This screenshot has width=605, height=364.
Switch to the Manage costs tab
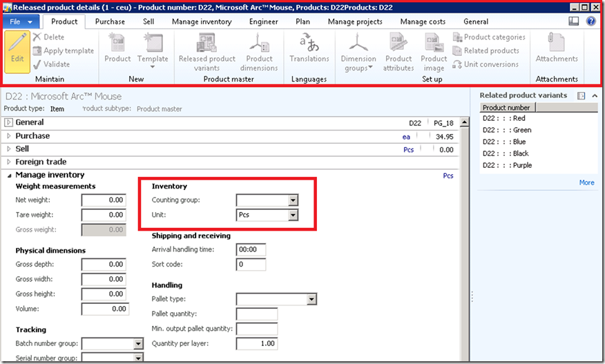pos(423,21)
